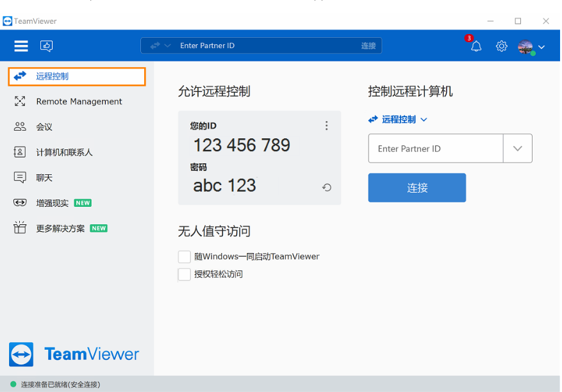The image size is (562, 392).
Task: Select your ID 123 456 789
Action: 242,145
